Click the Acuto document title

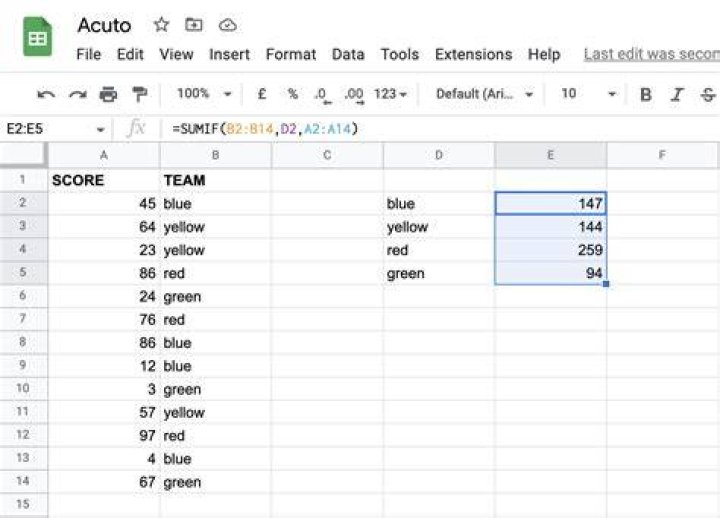click(x=104, y=25)
